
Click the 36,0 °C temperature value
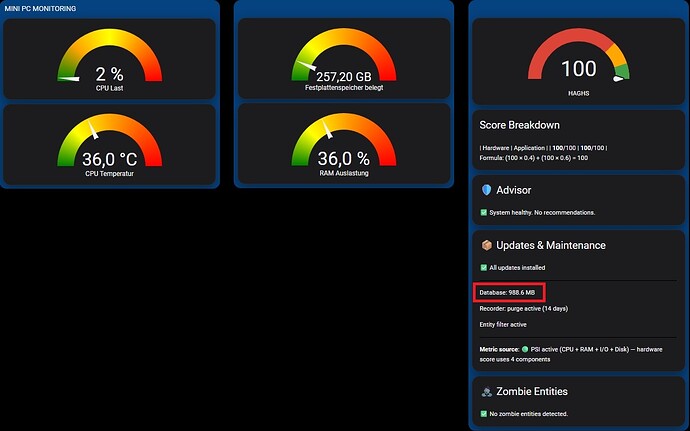[x=110, y=159]
